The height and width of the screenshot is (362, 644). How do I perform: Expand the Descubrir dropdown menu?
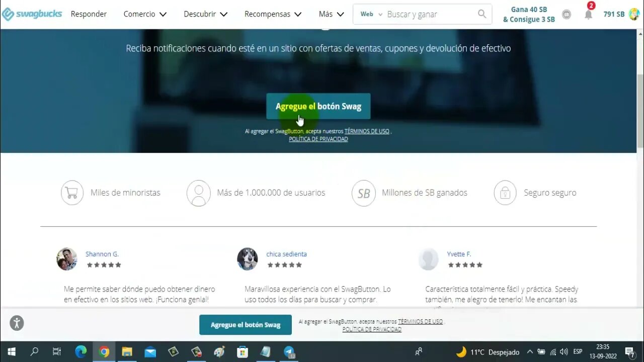(x=205, y=14)
